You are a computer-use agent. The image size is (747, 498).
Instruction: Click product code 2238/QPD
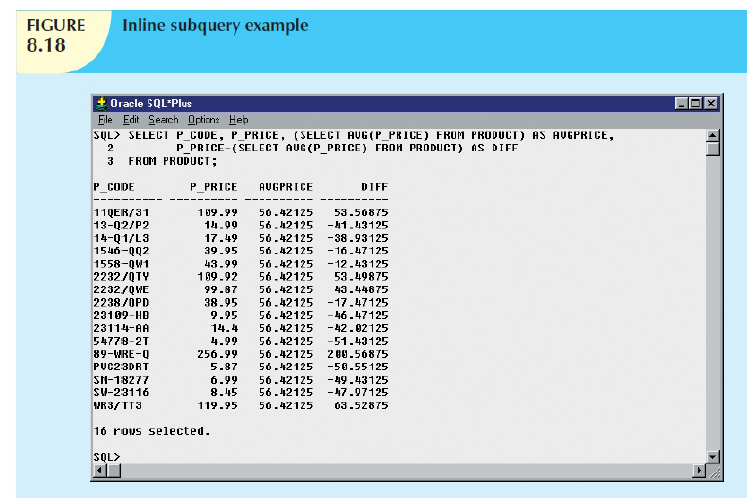[x=121, y=302]
